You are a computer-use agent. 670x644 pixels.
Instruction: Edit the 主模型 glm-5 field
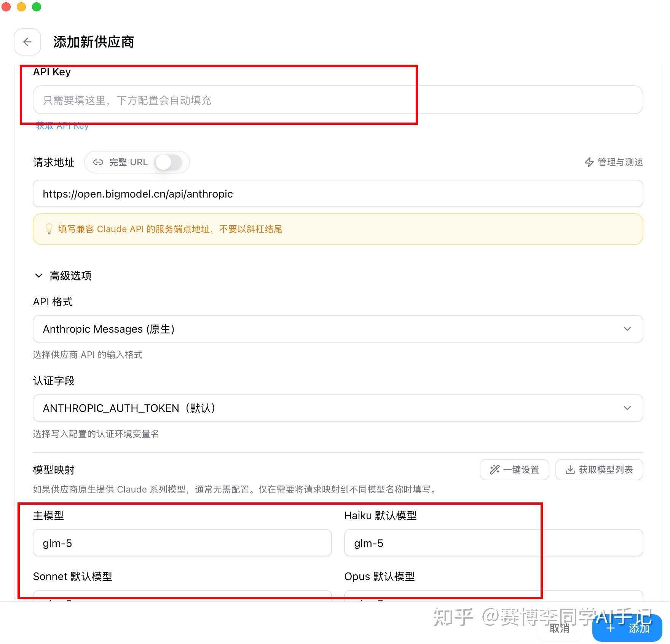click(182, 543)
